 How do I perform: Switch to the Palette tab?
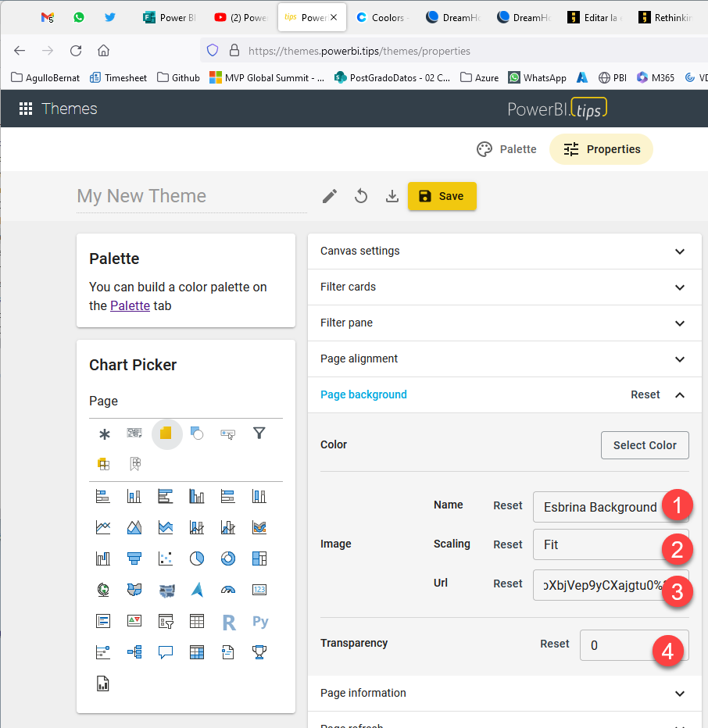pyautogui.click(x=507, y=149)
